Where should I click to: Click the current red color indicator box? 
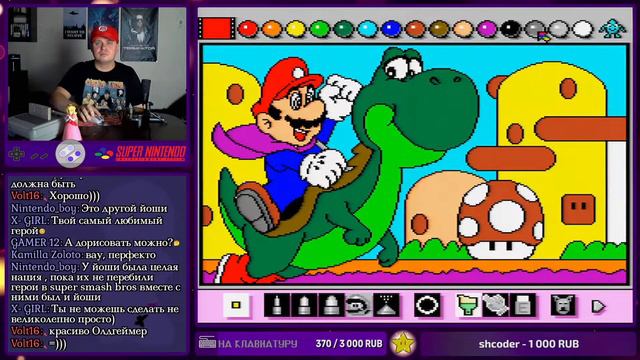click(216, 29)
